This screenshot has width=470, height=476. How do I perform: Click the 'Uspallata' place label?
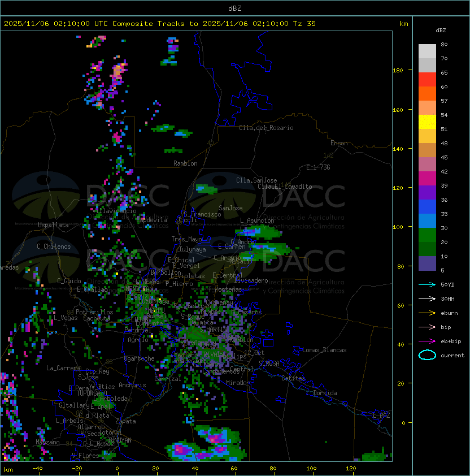pos(53,225)
